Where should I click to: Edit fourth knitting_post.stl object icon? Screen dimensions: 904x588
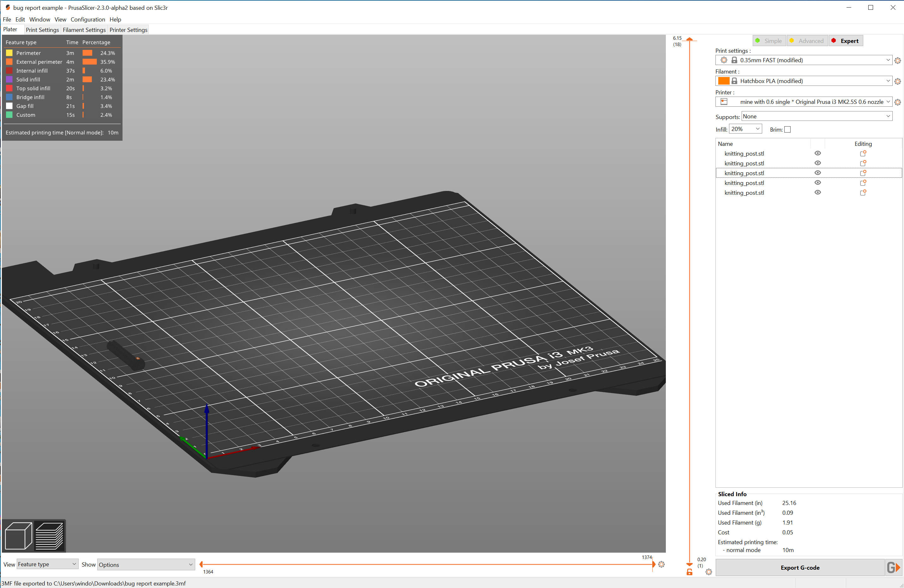(x=863, y=183)
